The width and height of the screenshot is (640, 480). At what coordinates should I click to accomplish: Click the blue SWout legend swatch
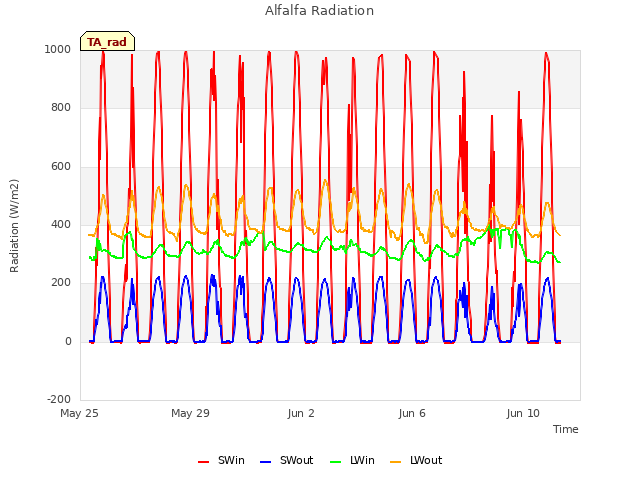click(265, 462)
